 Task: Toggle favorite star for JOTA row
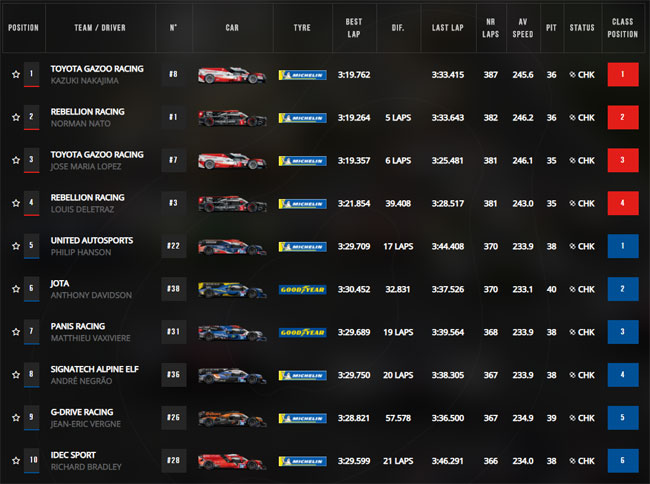point(16,289)
